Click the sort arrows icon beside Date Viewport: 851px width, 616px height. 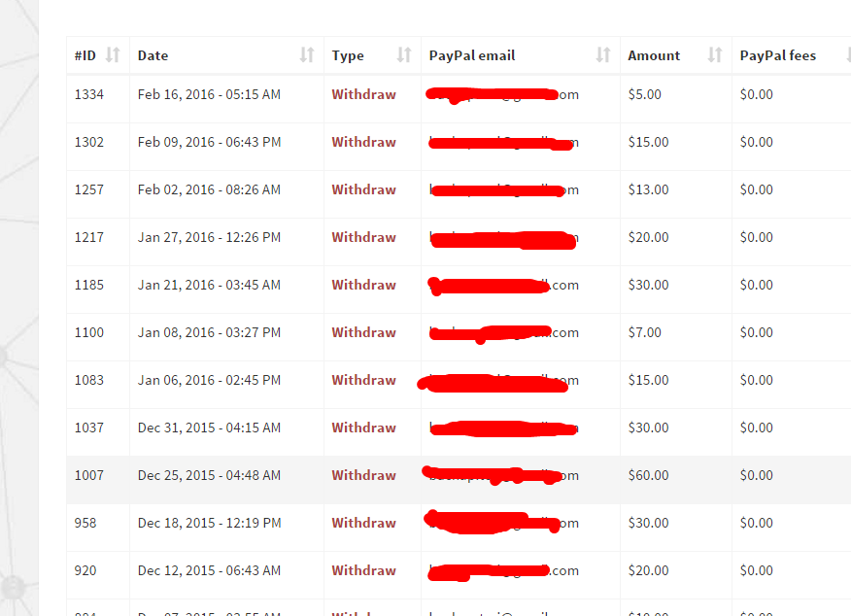(307, 55)
